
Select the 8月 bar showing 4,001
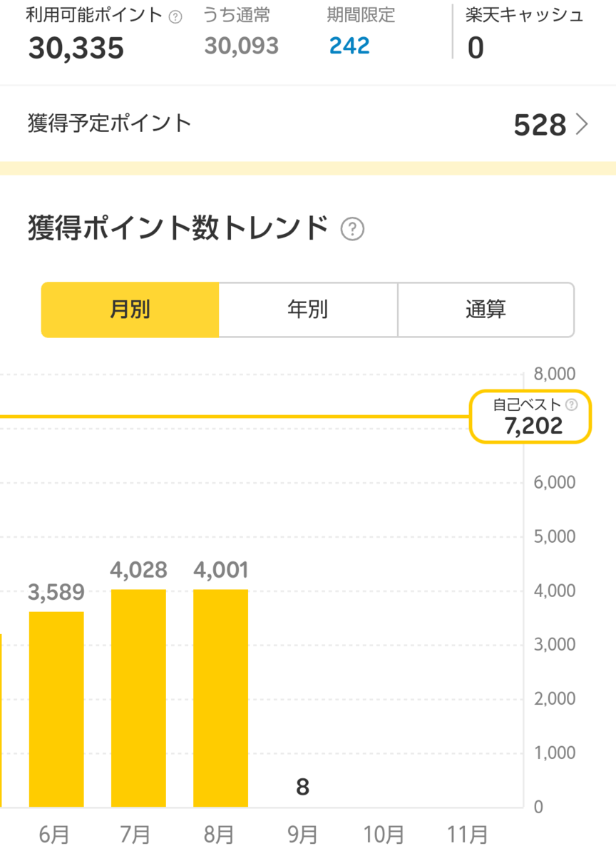[221, 698]
